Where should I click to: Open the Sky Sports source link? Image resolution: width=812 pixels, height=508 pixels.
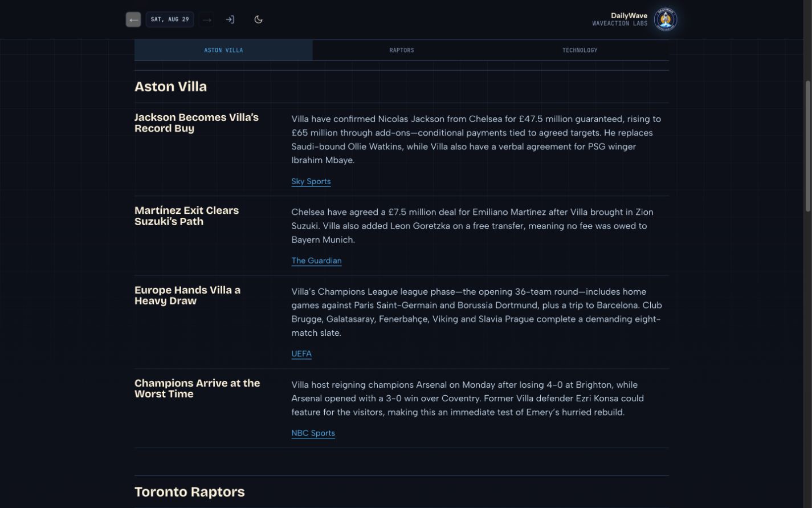click(311, 181)
